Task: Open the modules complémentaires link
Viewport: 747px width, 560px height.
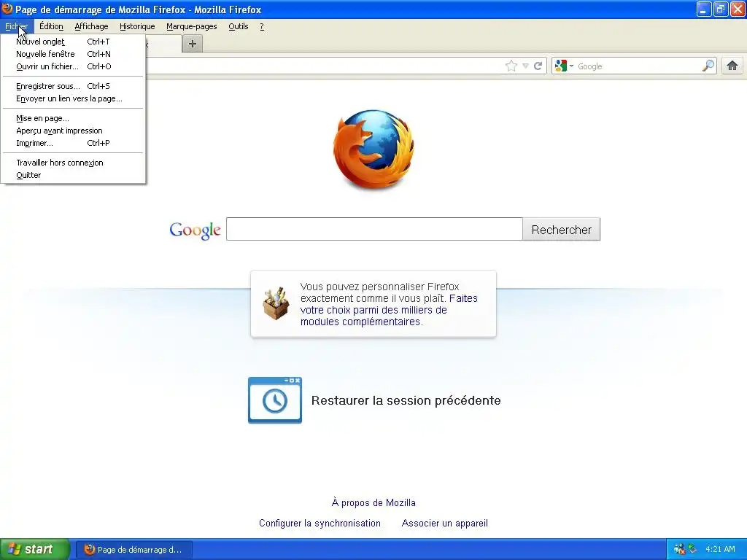Action: 389,310
